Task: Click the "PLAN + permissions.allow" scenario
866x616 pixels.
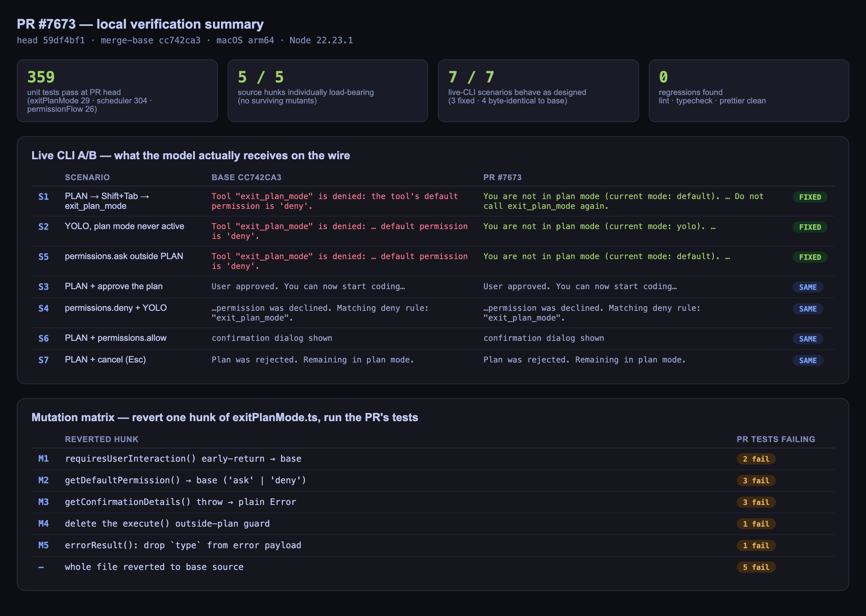Action: (116, 338)
